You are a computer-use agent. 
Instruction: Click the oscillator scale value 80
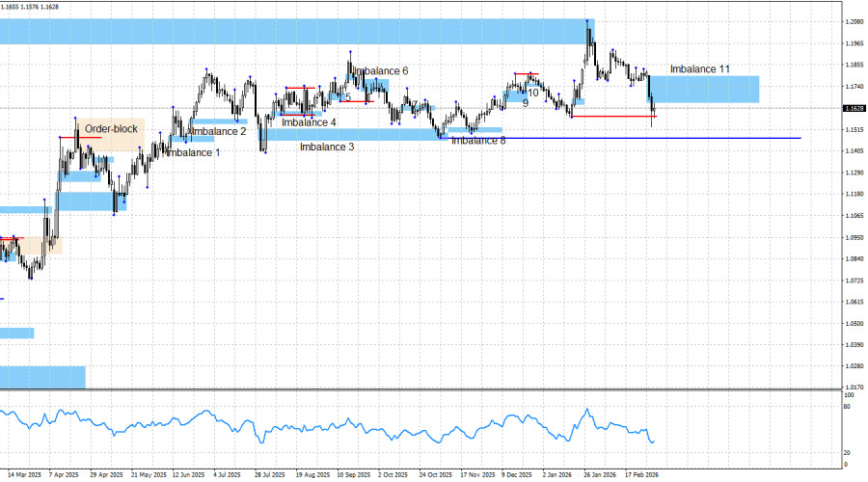pyautogui.click(x=847, y=407)
